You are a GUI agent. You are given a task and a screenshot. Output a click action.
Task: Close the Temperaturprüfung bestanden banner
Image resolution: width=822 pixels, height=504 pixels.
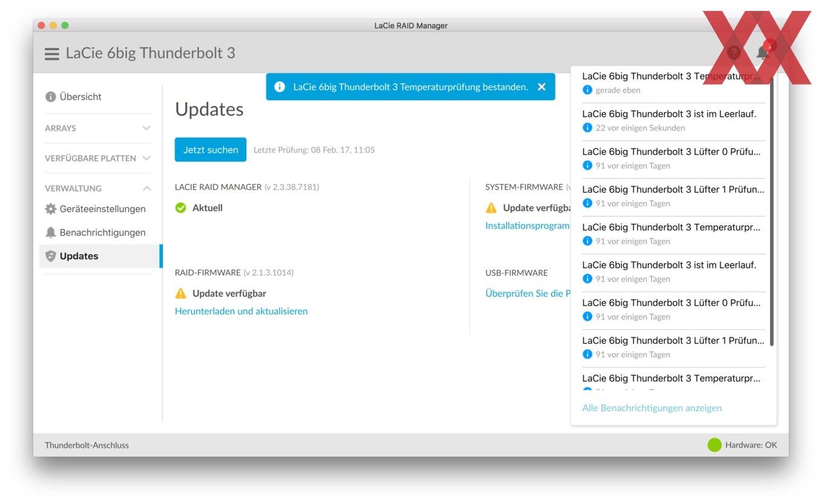click(x=542, y=87)
